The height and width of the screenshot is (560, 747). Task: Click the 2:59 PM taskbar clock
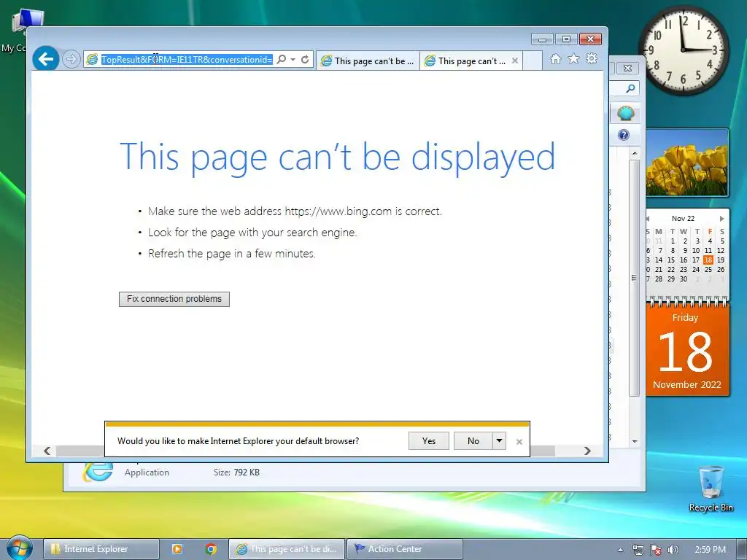click(710, 550)
